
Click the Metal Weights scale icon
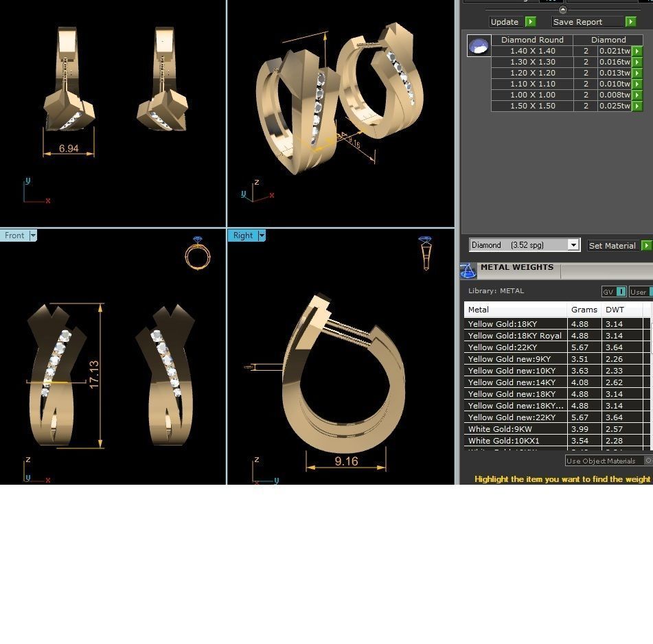(x=468, y=271)
